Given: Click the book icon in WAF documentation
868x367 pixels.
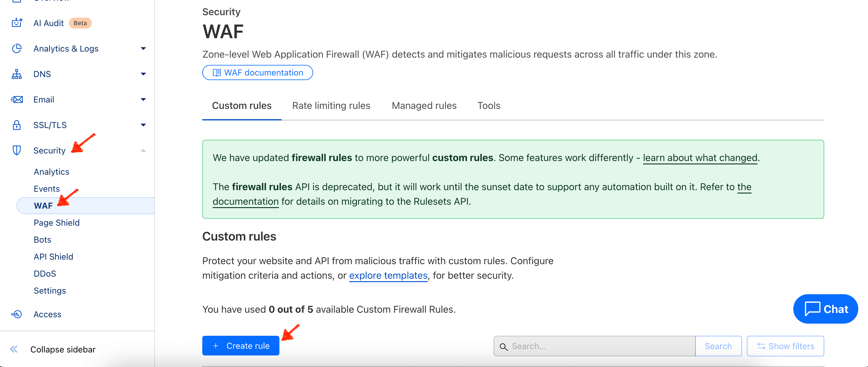Looking at the screenshot, I should (217, 73).
